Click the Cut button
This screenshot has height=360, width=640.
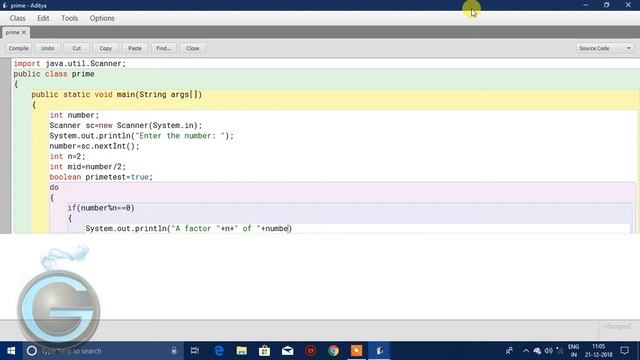point(76,48)
